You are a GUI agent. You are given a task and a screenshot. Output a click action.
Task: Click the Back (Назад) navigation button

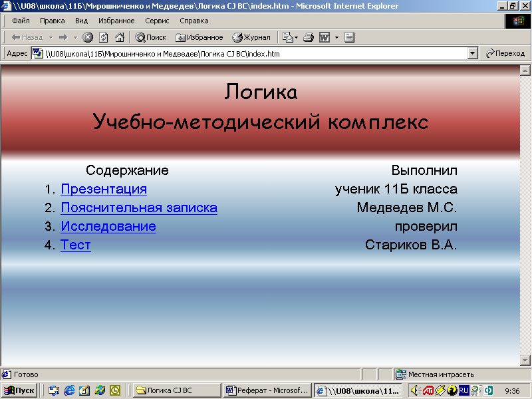[x=27, y=37]
